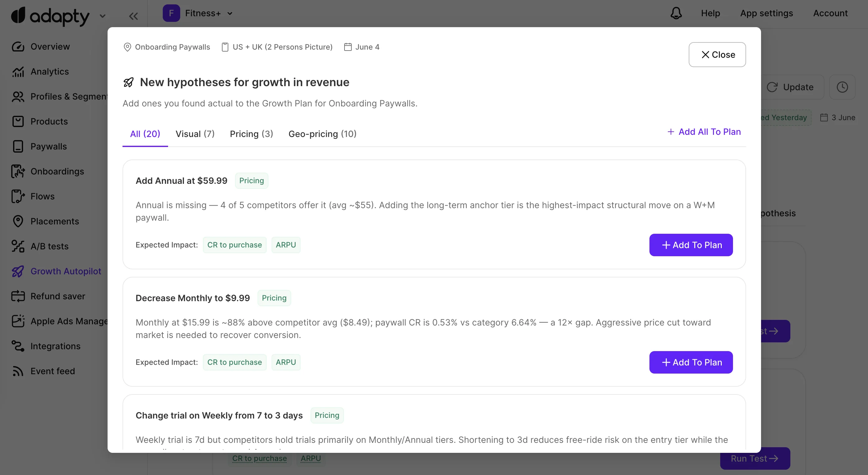Collapse the sidebar with double chevron

tap(133, 16)
